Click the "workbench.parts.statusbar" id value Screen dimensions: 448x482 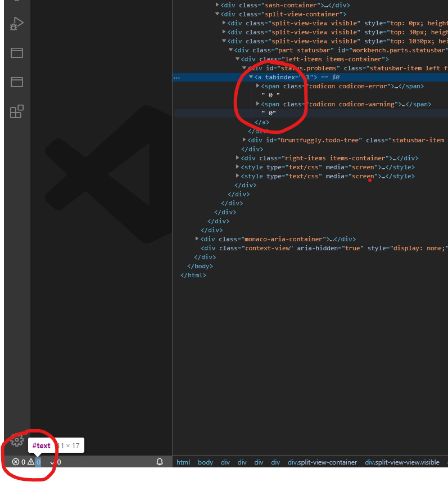398,50
